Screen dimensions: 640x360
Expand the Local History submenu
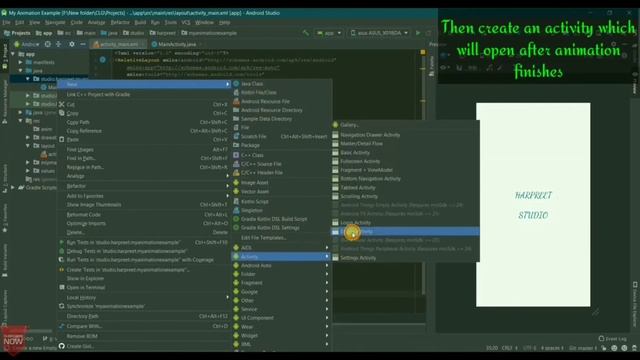click(x=143, y=298)
